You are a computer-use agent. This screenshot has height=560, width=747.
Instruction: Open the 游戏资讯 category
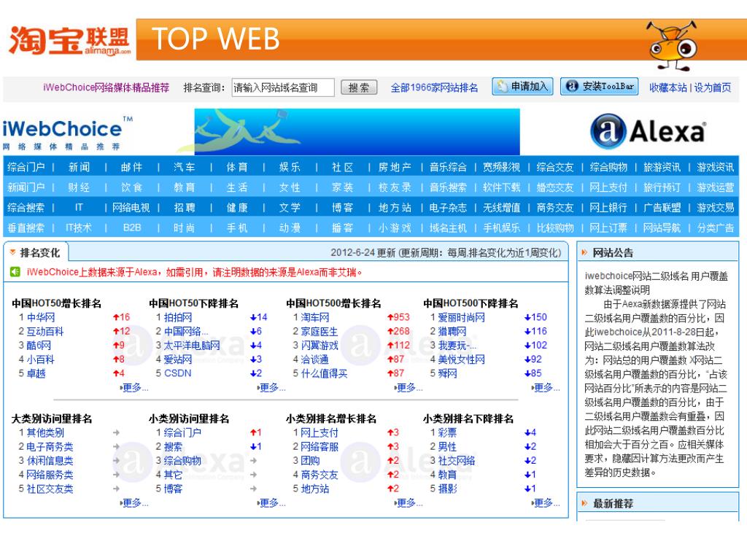716,167
